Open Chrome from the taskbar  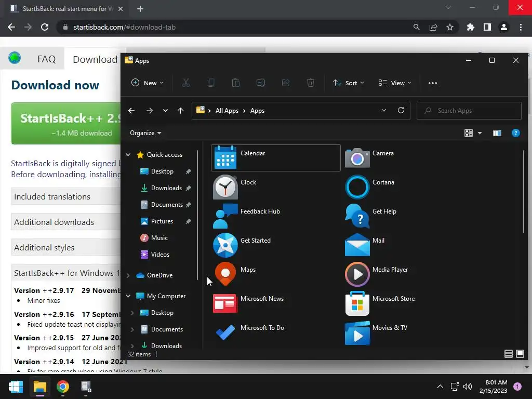click(63, 387)
